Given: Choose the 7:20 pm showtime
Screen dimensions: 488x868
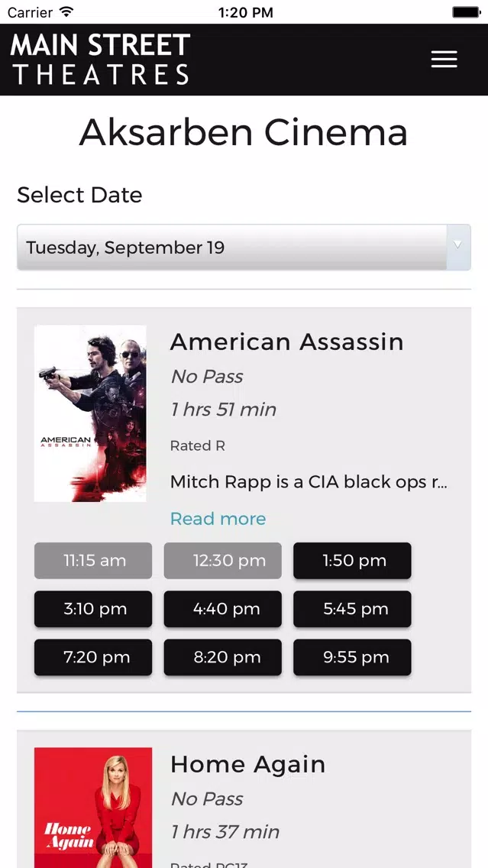Looking at the screenshot, I should [93, 657].
